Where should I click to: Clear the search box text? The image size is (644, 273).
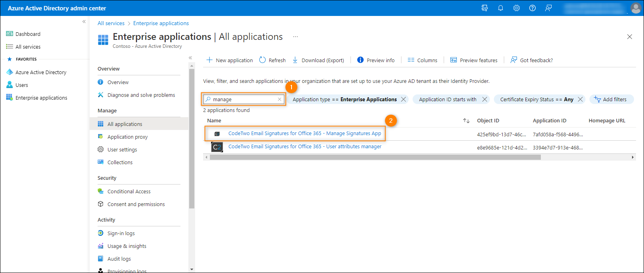[280, 99]
